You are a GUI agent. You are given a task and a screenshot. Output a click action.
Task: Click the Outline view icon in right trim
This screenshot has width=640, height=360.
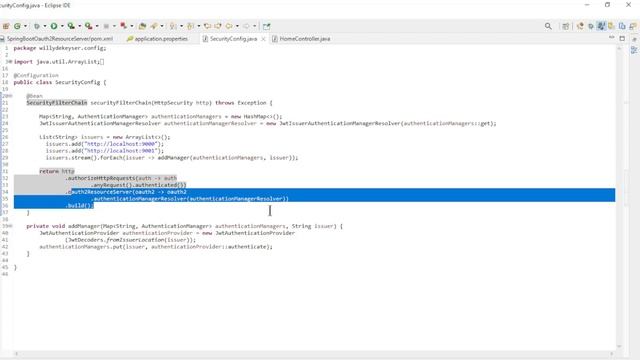pos(634,50)
